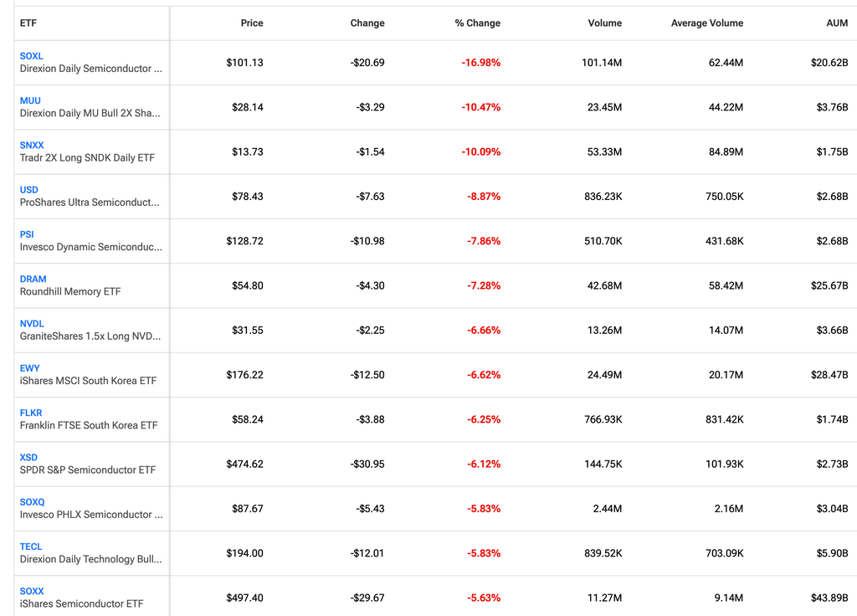The height and width of the screenshot is (616, 857).
Task: Click the EWY ticker symbol
Action: pos(29,368)
